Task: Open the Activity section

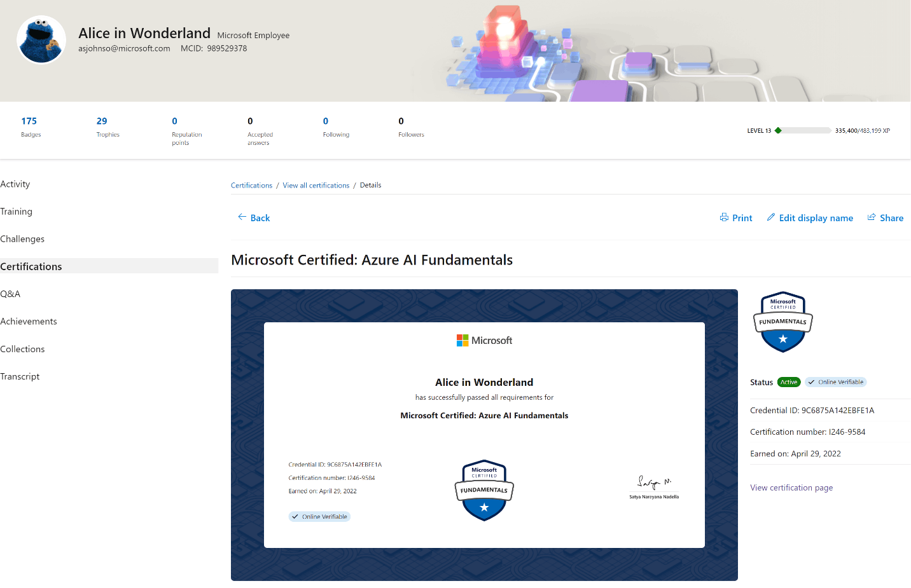Action: (15, 184)
